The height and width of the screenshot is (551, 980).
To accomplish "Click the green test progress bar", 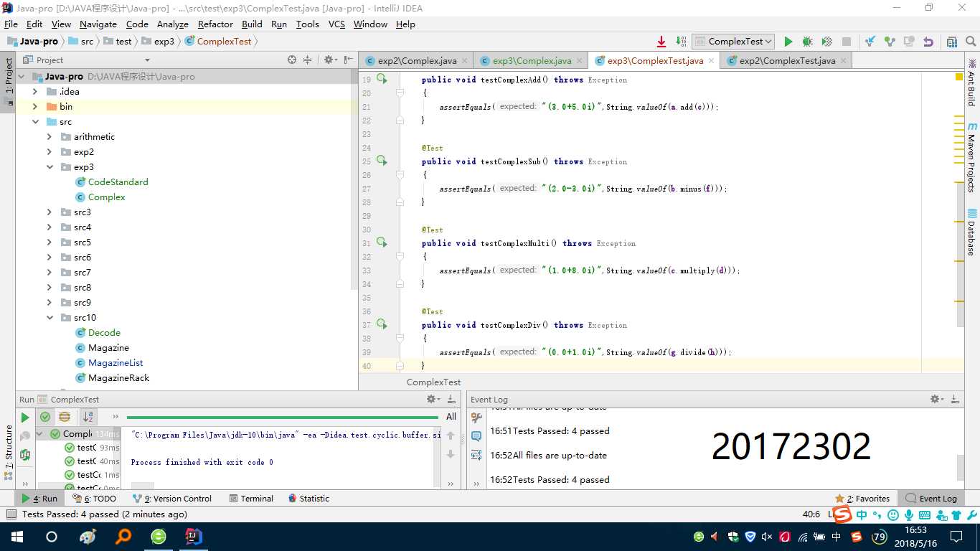I will click(x=283, y=417).
